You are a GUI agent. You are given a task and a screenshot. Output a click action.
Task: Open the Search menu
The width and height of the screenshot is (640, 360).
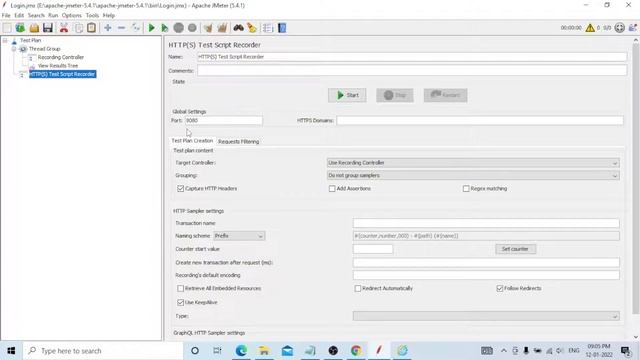click(x=36, y=16)
